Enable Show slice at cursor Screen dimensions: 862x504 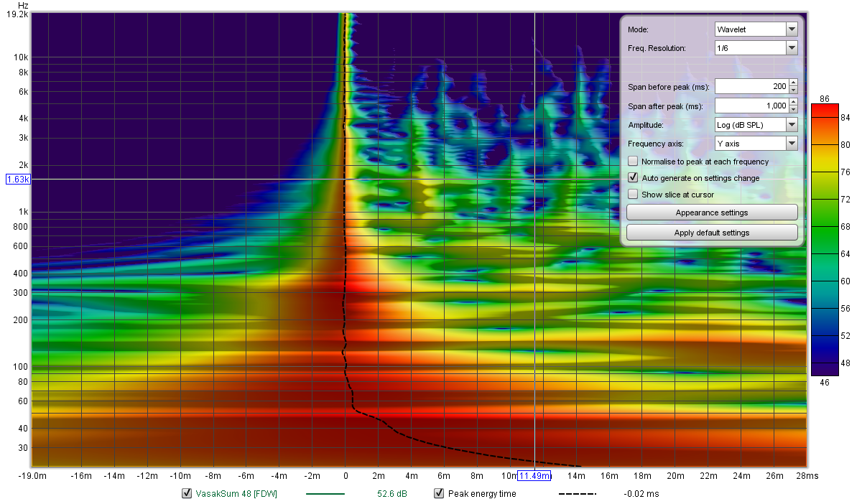click(633, 194)
